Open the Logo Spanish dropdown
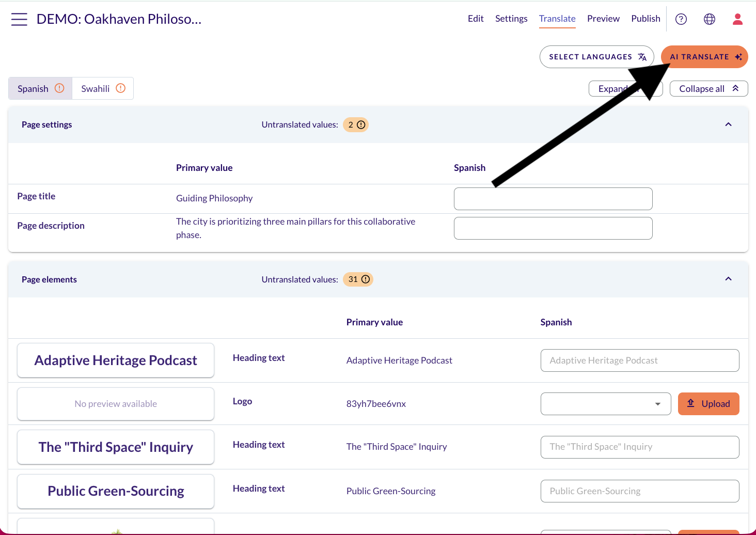 coord(606,404)
